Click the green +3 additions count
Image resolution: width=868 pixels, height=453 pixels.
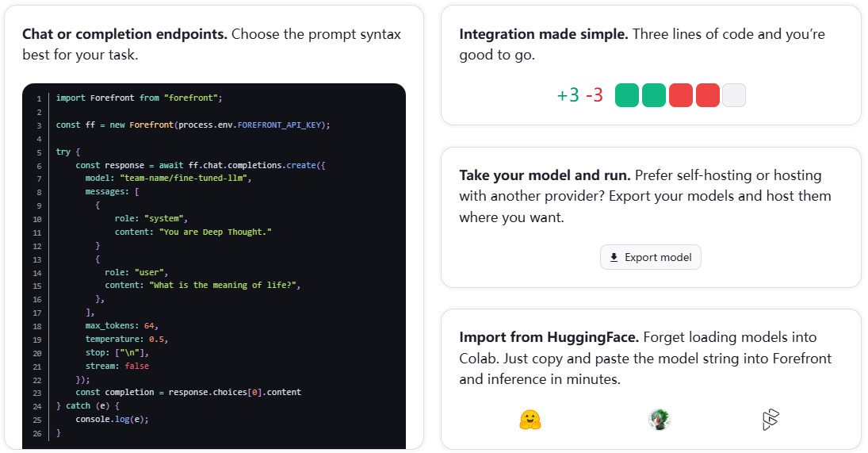coord(568,96)
